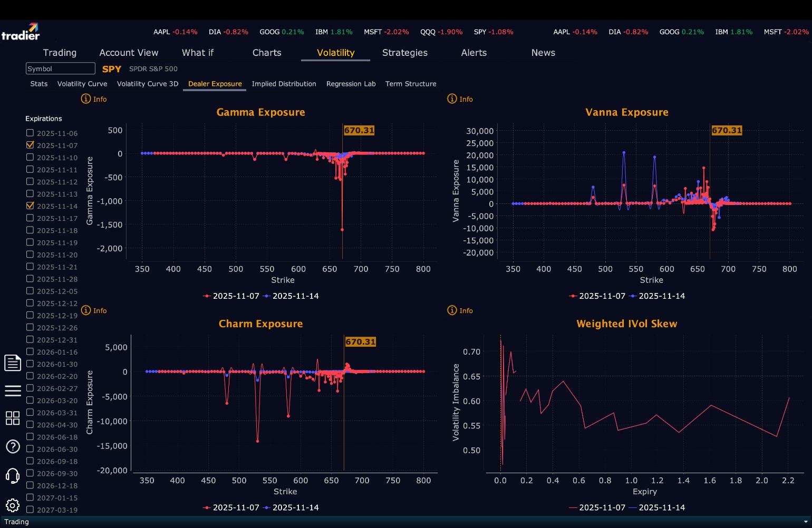
Task: Open the settings gear icon
Action: [x=13, y=505]
